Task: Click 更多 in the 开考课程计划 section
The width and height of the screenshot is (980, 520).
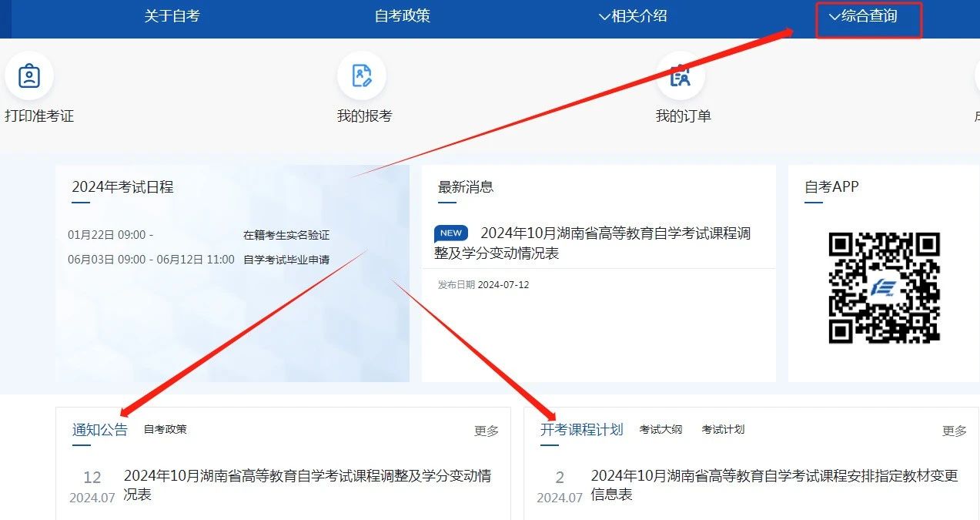Action: [x=953, y=432]
